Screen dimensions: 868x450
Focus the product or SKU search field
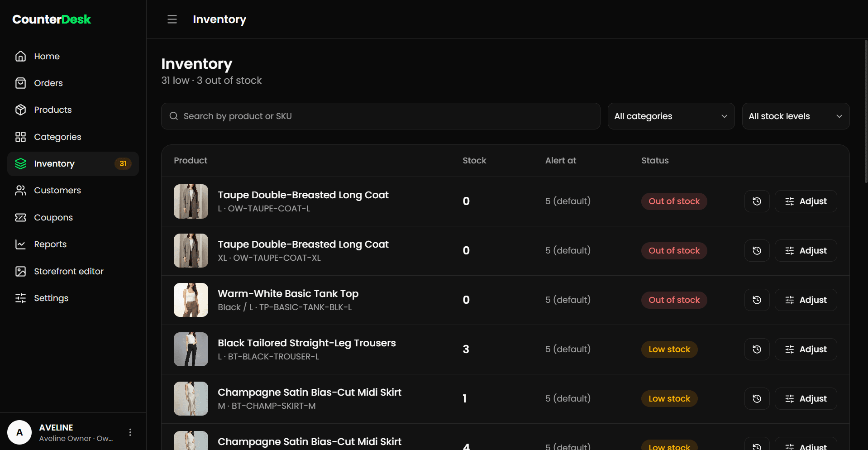[x=381, y=116]
